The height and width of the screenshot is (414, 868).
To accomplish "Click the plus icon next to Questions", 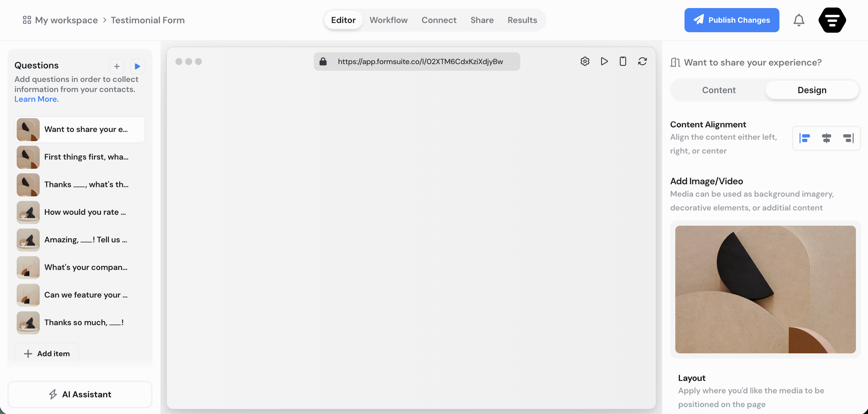I will point(116,66).
